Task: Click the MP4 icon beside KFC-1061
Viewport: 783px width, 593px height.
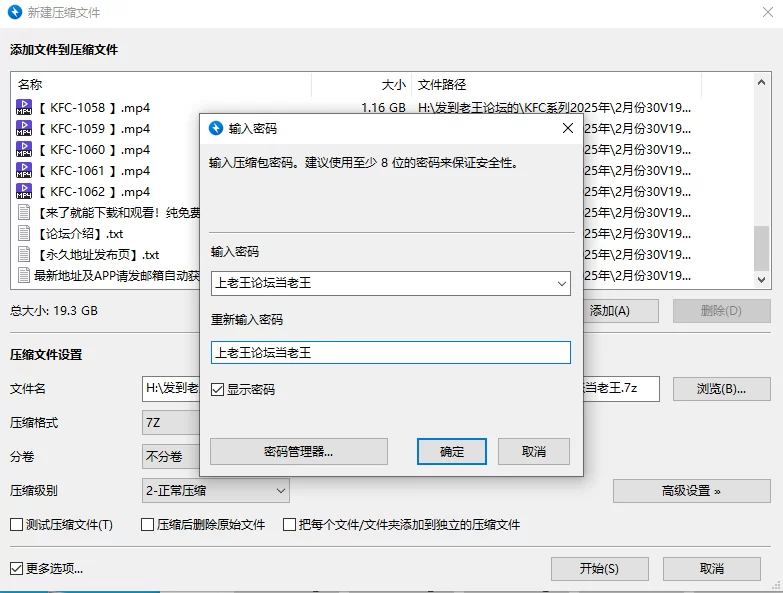Action: 24,170
